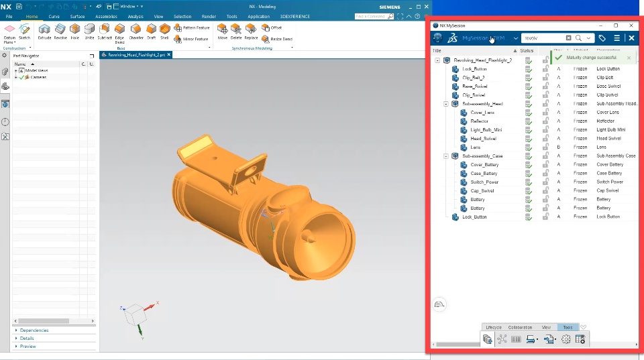Image resolution: width=644 pixels, height=360 pixels.
Task: Click the heart favorites icon beside Tools tab
Action: click(x=583, y=327)
